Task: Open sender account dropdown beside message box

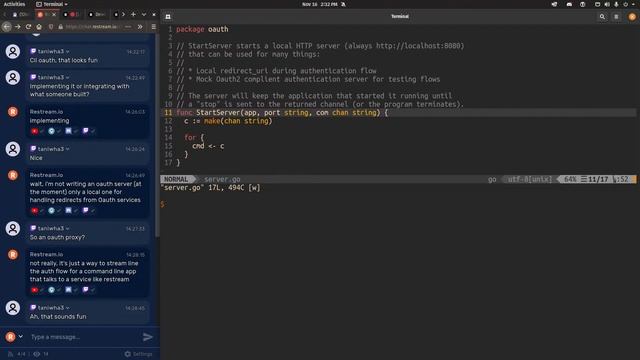Action: pyautogui.click(x=20, y=336)
